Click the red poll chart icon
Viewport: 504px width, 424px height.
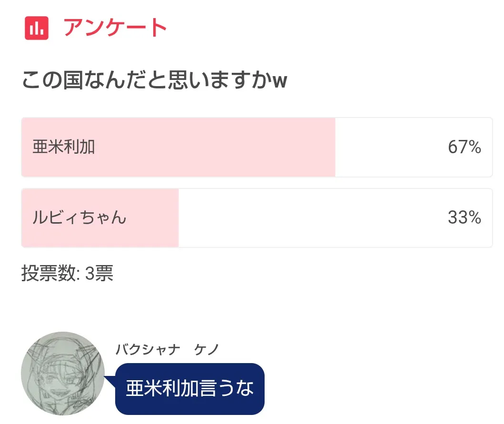click(x=37, y=28)
